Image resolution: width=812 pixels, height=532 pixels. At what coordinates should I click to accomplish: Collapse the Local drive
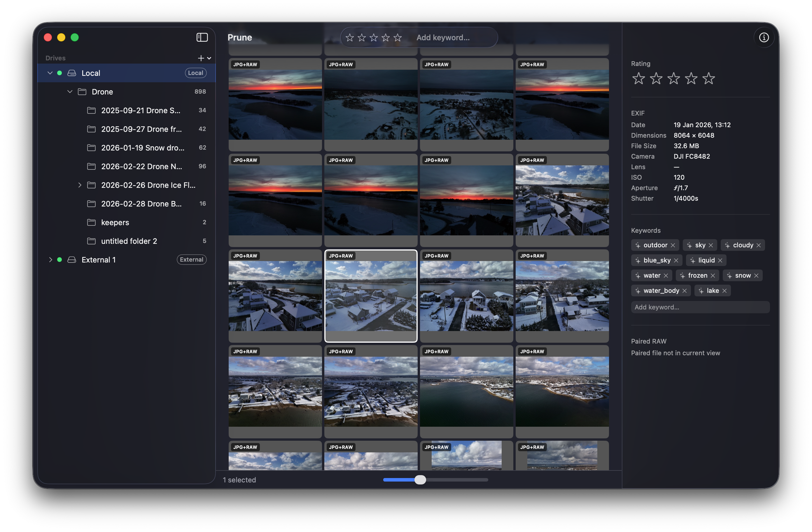pyautogui.click(x=50, y=73)
